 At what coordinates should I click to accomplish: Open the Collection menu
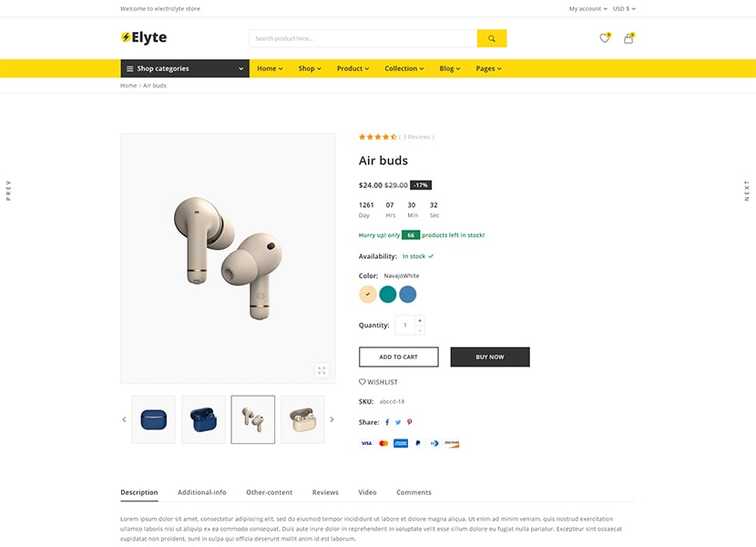[x=404, y=68]
